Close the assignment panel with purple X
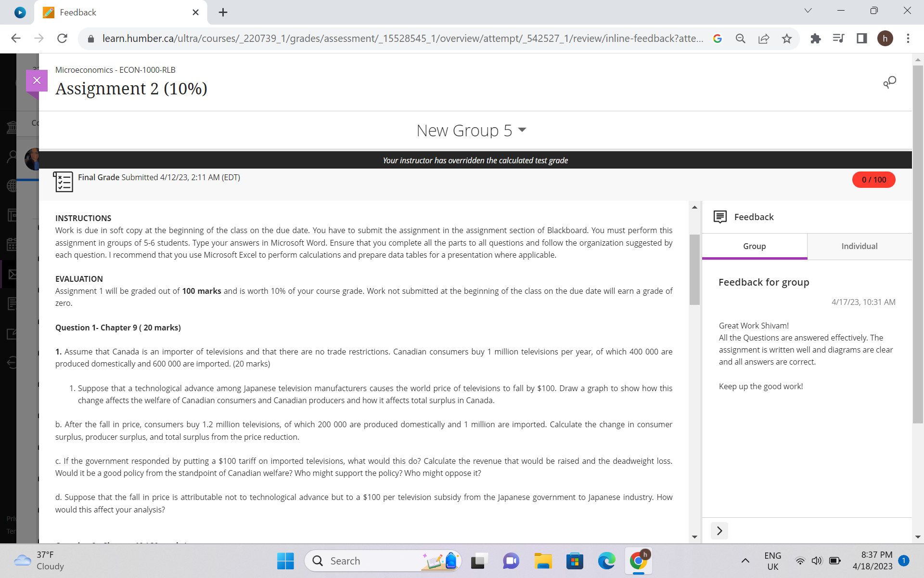The height and width of the screenshot is (578, 924). coord(37,80)
